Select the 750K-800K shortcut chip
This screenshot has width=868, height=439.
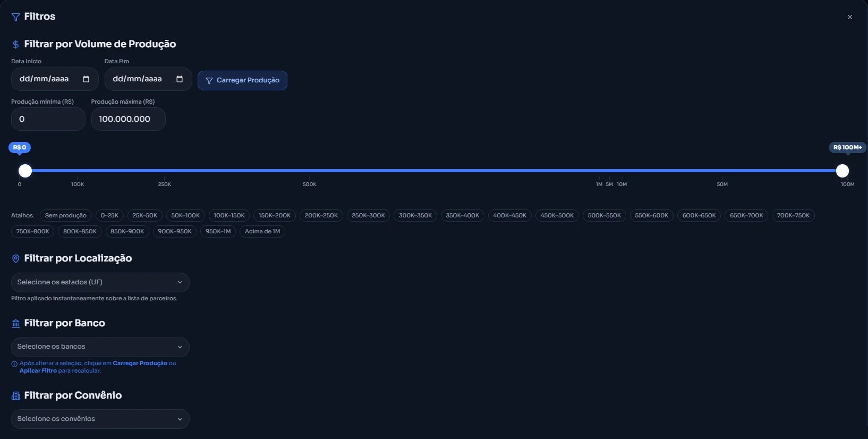(32, 231)
